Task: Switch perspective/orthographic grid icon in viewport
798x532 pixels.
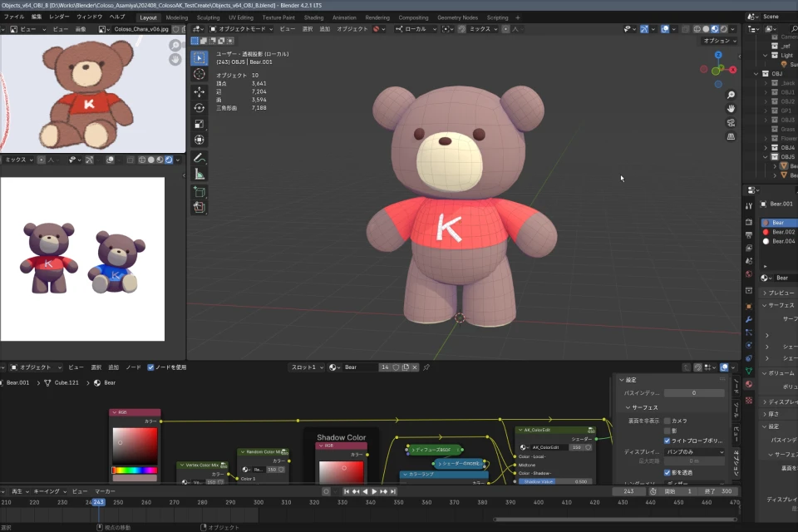Action: coord(731,136)
